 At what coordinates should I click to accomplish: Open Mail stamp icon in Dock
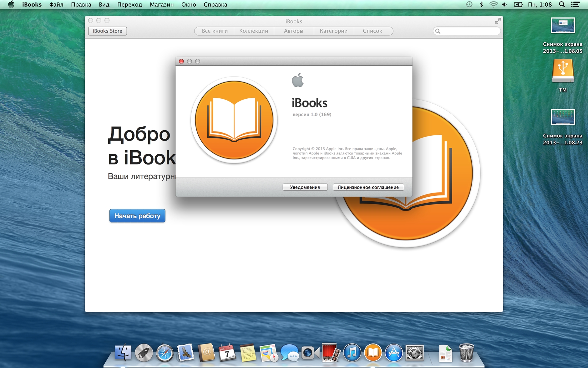[185, 353]
